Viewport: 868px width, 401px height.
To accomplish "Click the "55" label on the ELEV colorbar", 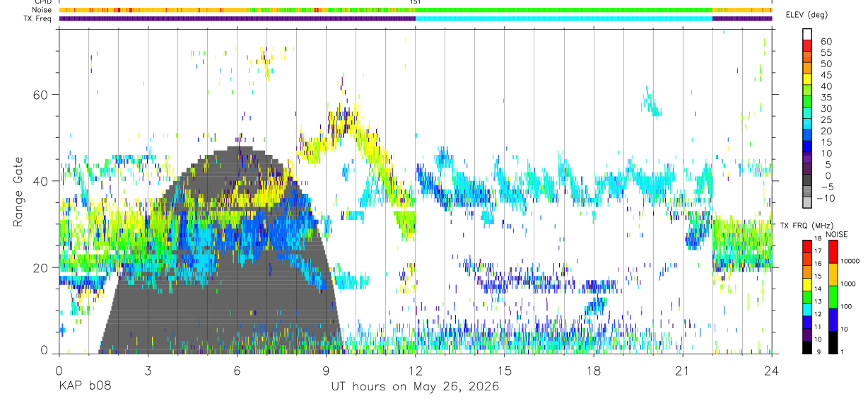I will pos(826,52).
